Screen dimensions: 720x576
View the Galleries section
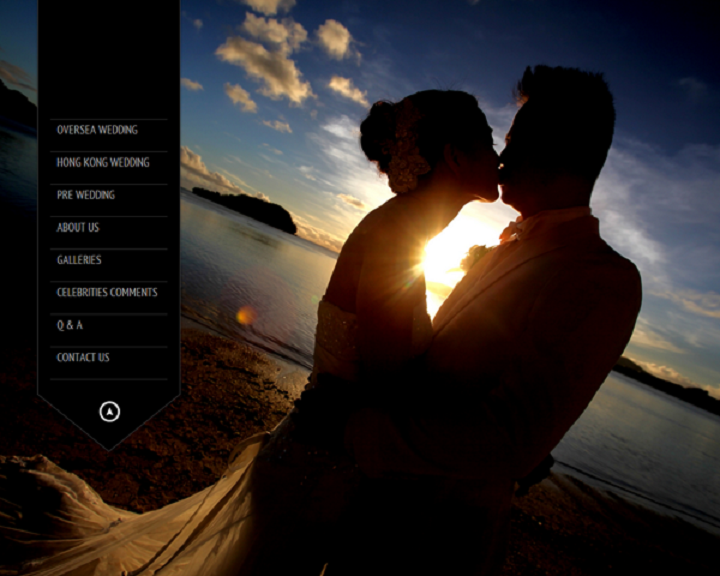(79, 260)
